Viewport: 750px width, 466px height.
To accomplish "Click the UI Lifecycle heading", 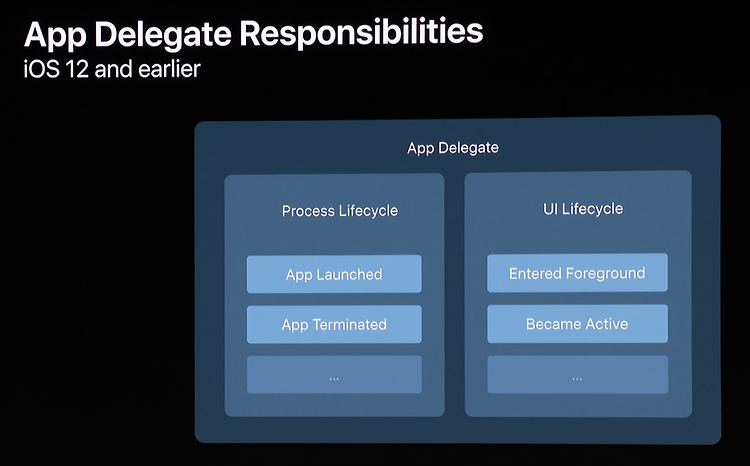I will point(583,209).
